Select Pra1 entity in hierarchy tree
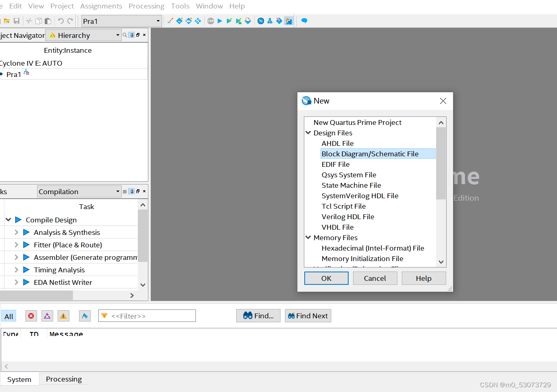 [14, 75]
